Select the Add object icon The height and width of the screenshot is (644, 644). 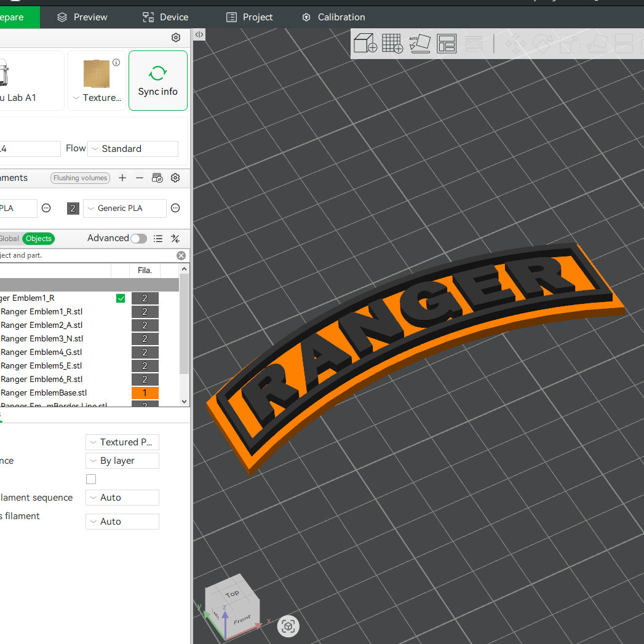point(365,44)
